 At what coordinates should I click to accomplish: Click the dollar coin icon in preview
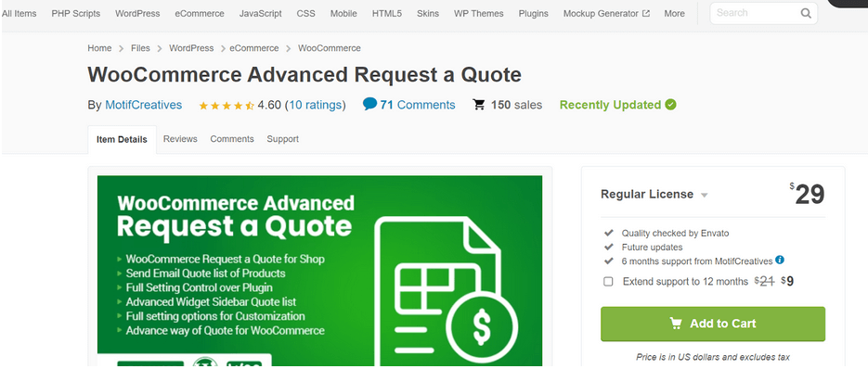click(482, 325)
